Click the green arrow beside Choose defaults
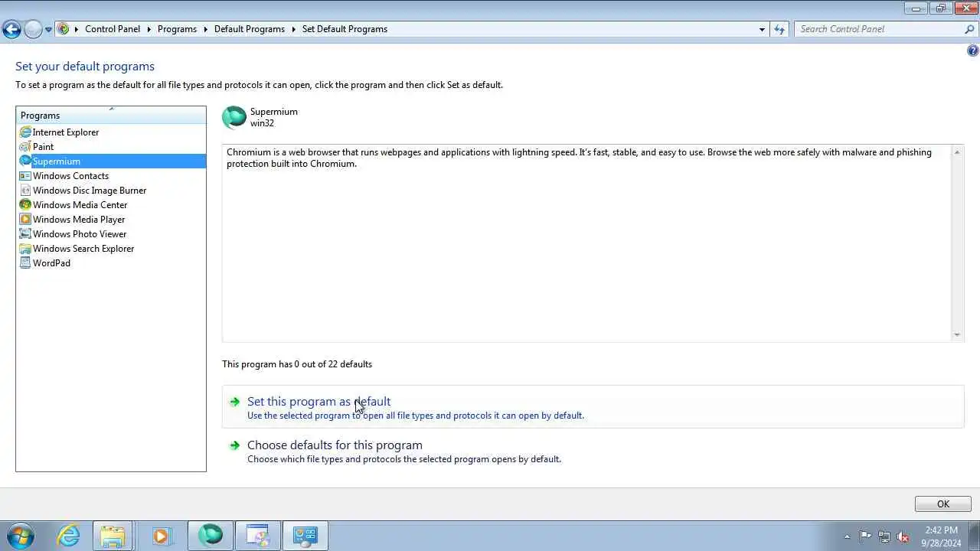This screenshot has height=551, width=980. [234, 445]
